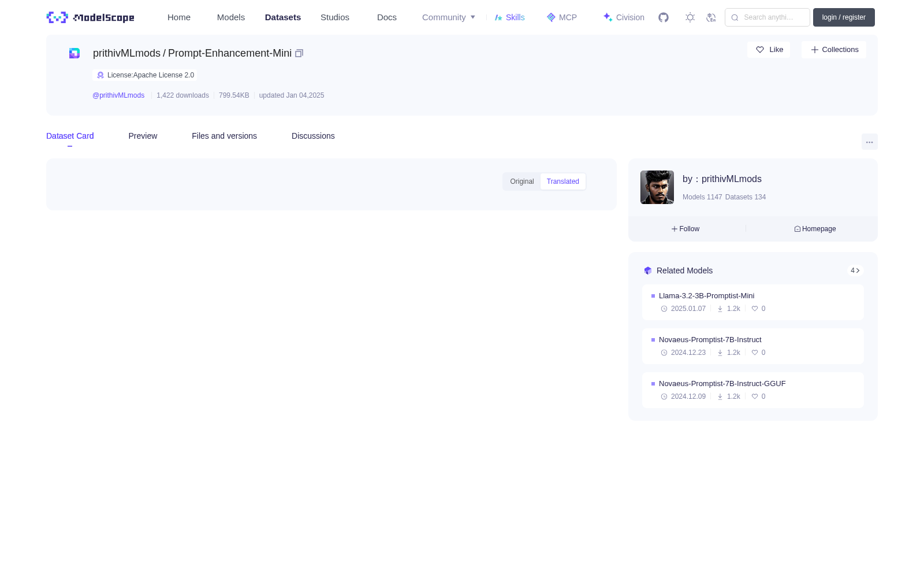This screenshot has height=578, width=924.
Task: Click the Apache License 2.0 tag
Action: point(145,75)
